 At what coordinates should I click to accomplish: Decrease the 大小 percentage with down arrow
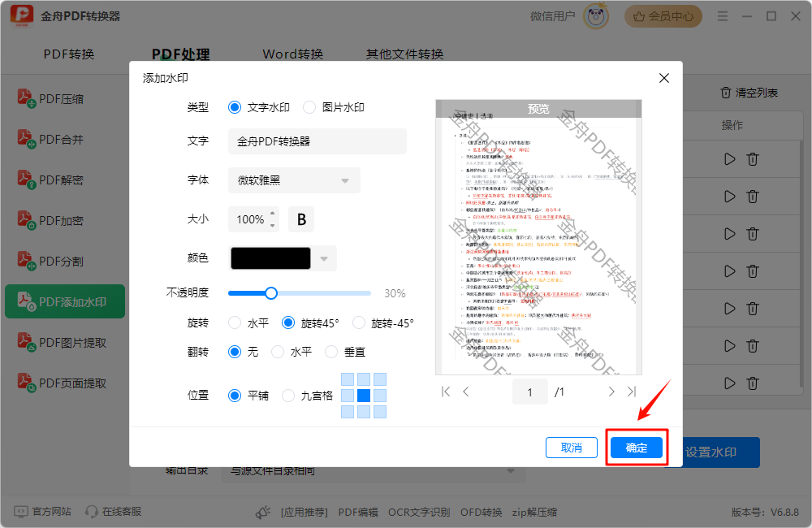pos(272,225)
